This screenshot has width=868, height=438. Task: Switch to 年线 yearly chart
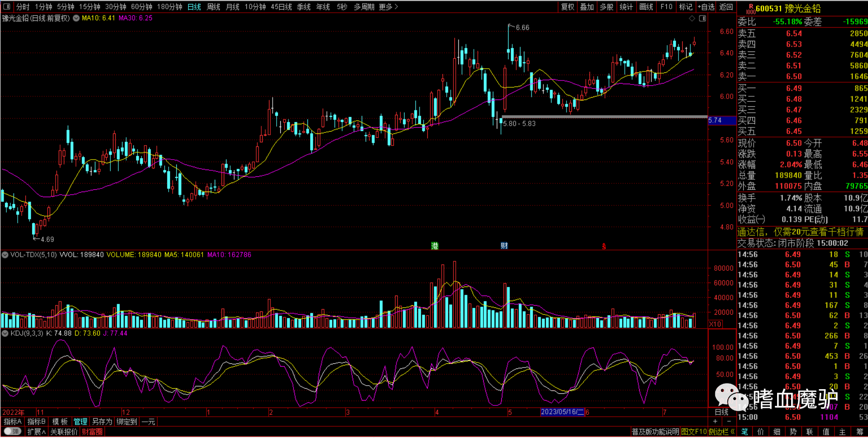pos(323,7)
